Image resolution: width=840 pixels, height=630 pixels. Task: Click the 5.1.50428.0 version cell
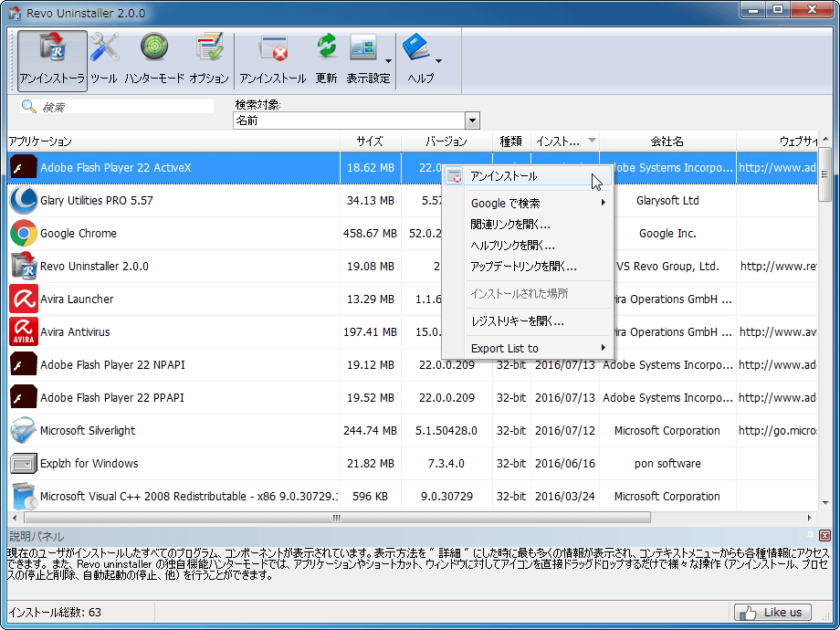click(x=446, y=431)
